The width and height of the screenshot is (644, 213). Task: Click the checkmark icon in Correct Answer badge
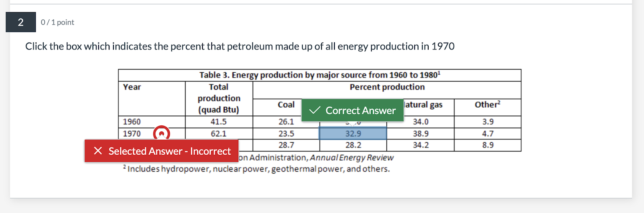tap(315, 110)
